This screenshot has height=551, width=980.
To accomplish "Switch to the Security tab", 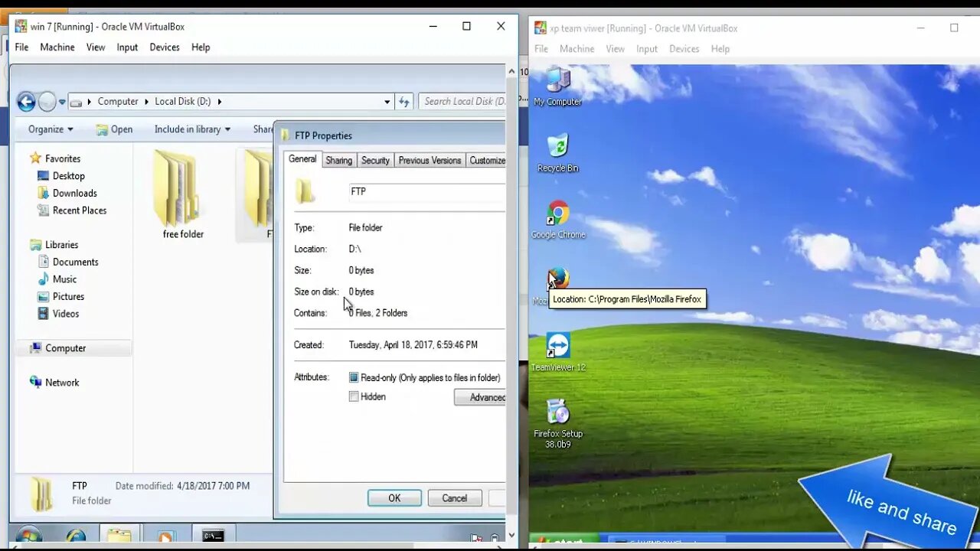I will click(x=375, y=160).
